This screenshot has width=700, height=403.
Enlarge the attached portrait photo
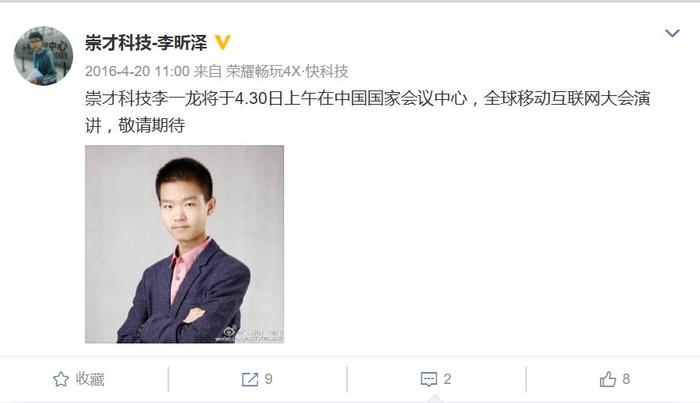[184, 244]
